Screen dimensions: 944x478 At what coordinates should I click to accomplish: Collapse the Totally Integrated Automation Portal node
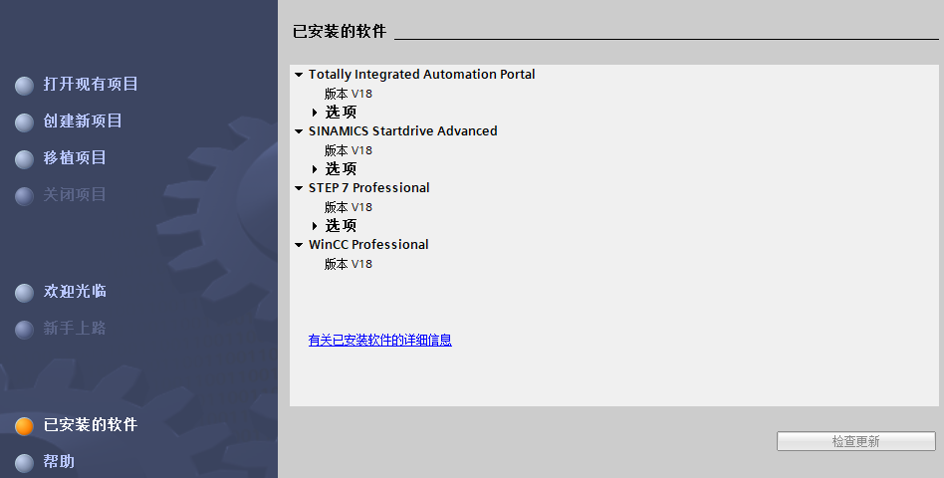click(299, 75)
